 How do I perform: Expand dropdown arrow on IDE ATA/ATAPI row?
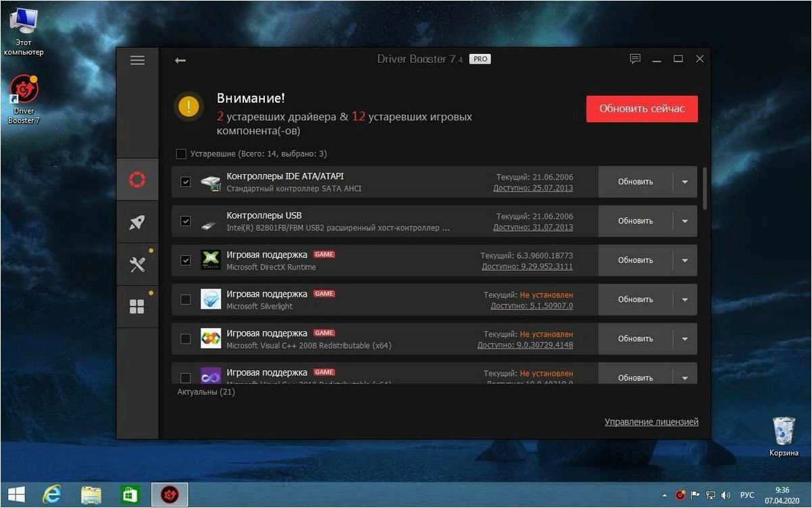[685, 182]
